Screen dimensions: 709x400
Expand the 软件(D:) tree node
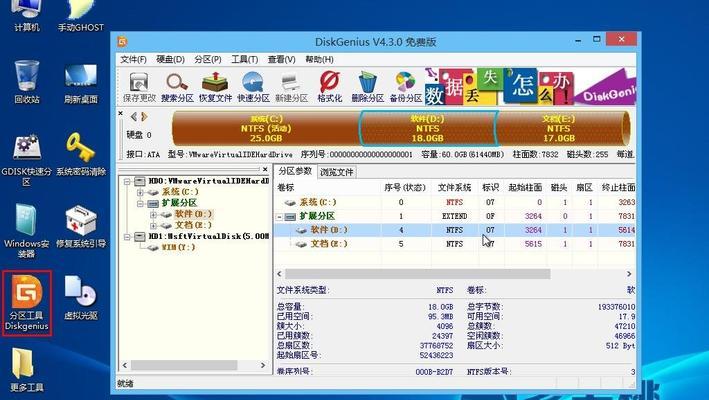[153, 215]
